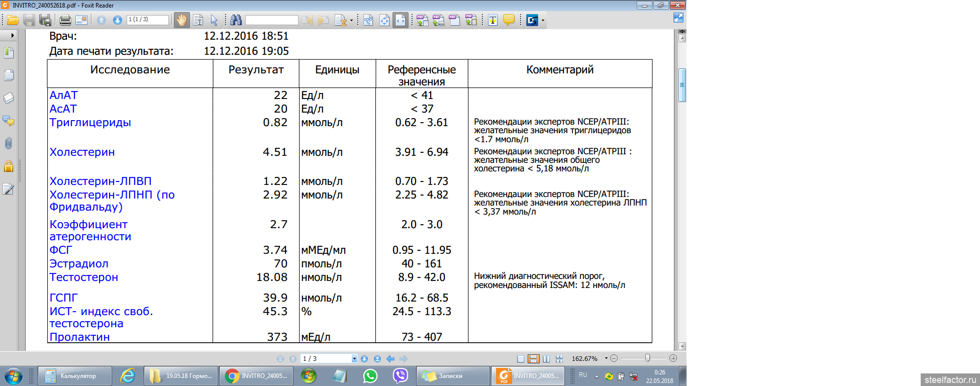Select the Typewriter text tool

pos(493,20)
